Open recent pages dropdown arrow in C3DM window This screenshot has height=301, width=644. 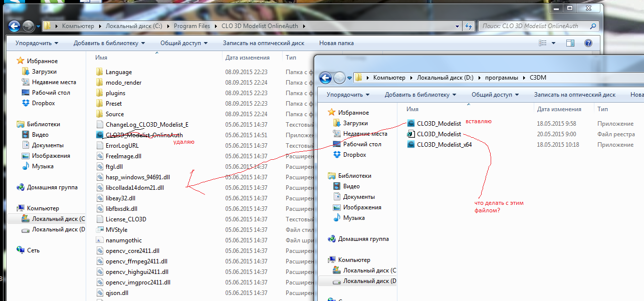click(349, 78)
